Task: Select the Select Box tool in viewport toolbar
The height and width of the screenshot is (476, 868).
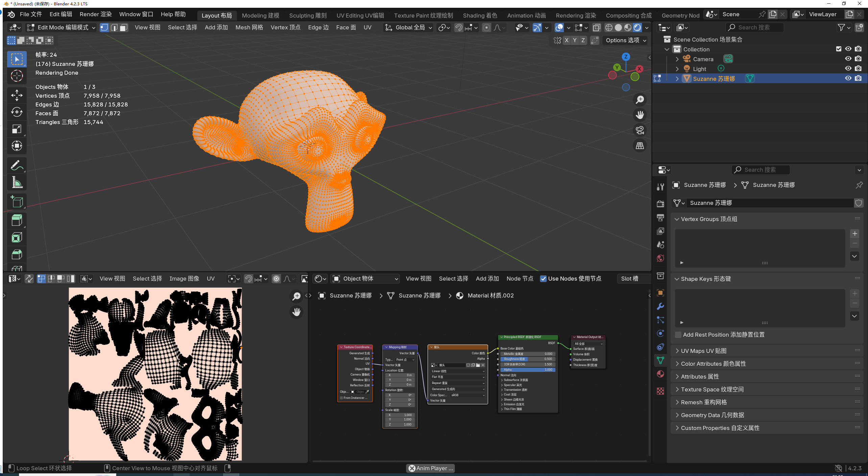Action: pos(17,59)
